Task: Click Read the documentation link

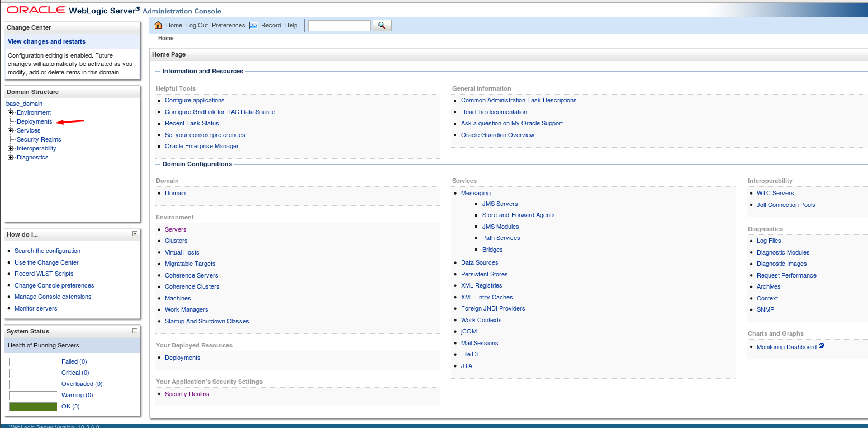Action: point(494,112)
